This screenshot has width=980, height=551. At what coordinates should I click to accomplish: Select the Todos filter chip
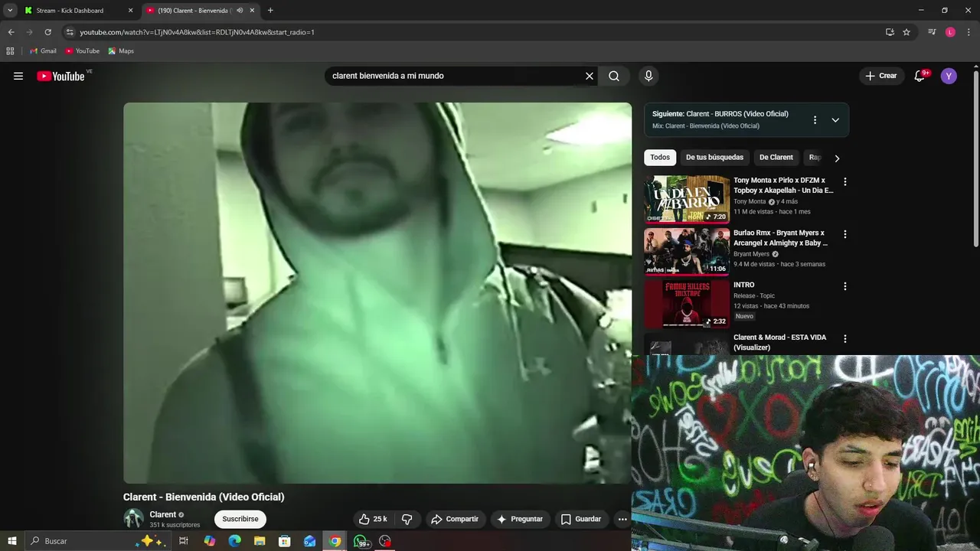[x=660, y=158]
